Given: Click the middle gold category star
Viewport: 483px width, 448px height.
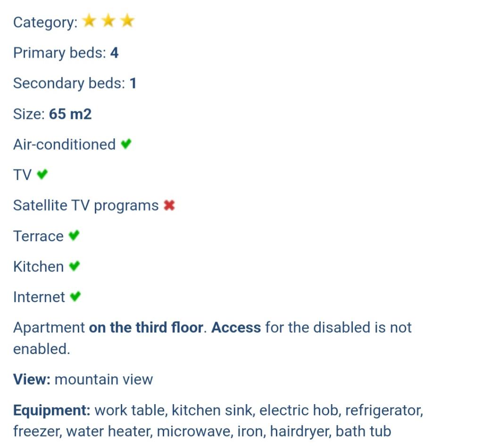Looking at the screenshot, I should pyautogui.click(x=108, y=21).
